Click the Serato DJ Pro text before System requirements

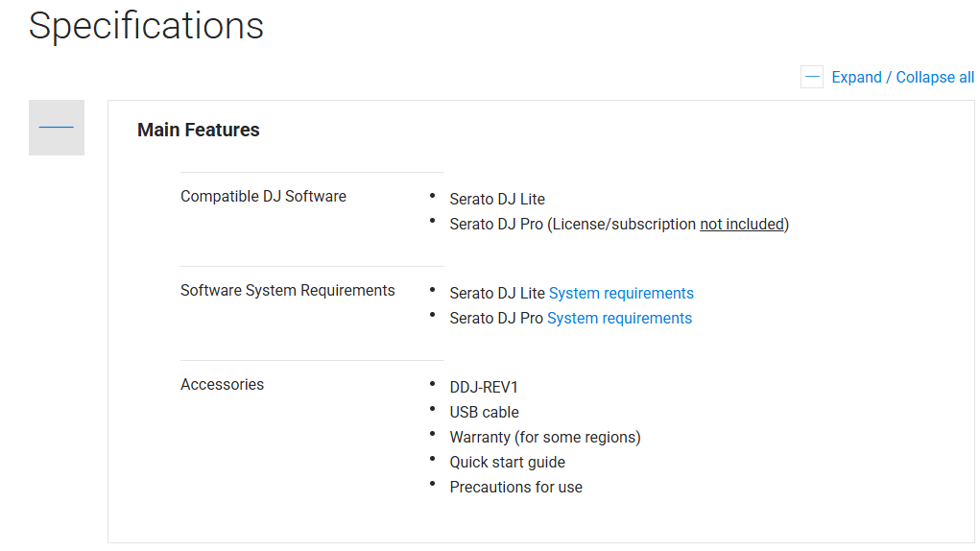(496, 319)
